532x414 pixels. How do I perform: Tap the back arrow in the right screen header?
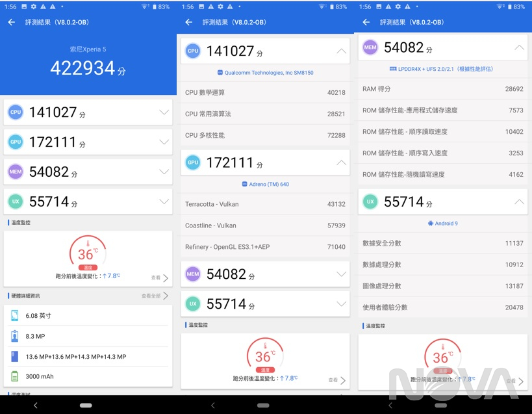366,22
